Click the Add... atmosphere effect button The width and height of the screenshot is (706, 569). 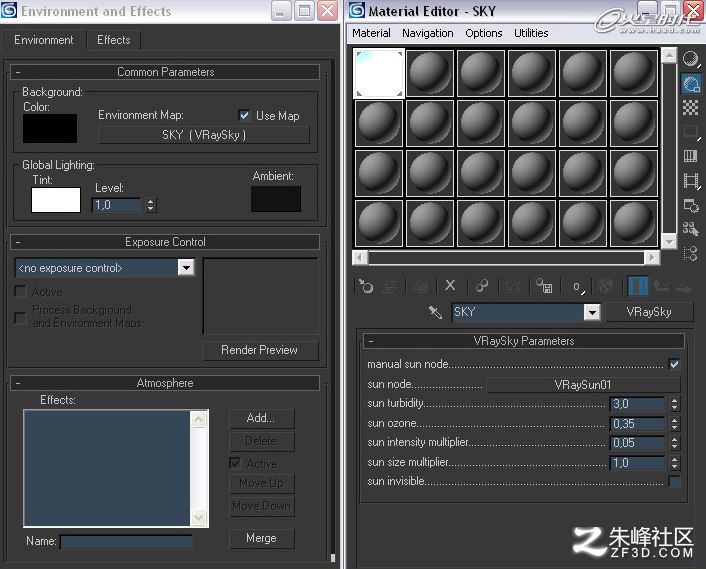(x=261, y=418)
